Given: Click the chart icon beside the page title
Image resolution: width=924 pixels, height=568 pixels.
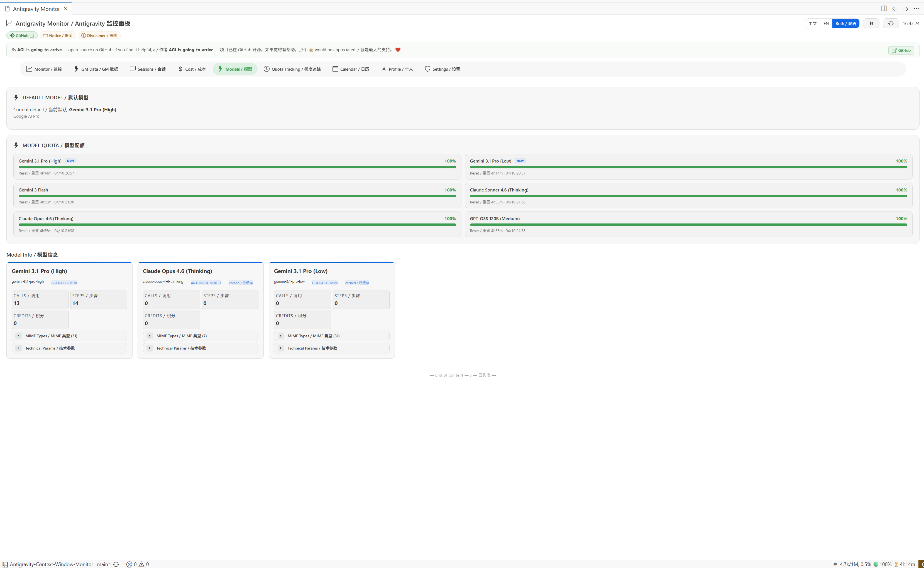Looking at the screenshot, I should point(9,23).
